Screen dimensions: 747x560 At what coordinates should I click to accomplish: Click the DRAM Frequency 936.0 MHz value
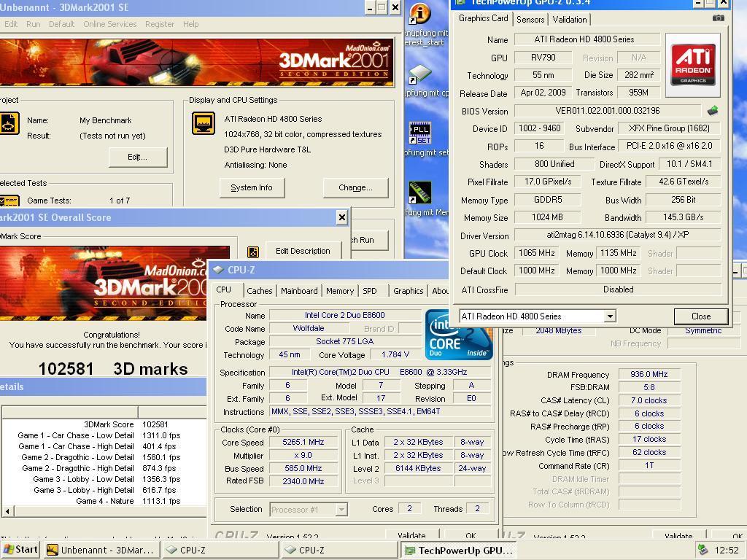click(649, 374)
